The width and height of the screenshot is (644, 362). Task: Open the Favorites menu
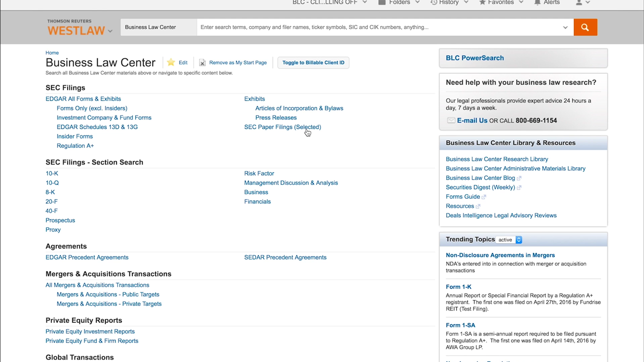[x=501, y=3]
